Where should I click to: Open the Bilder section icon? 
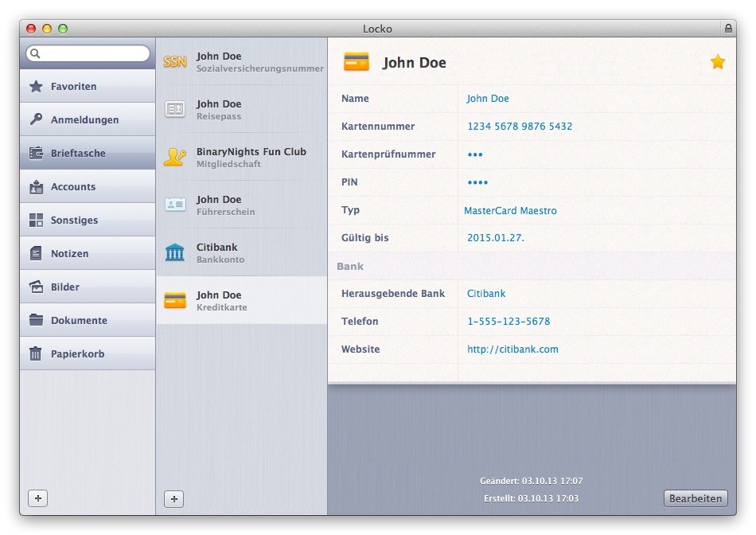click(36, 287)
